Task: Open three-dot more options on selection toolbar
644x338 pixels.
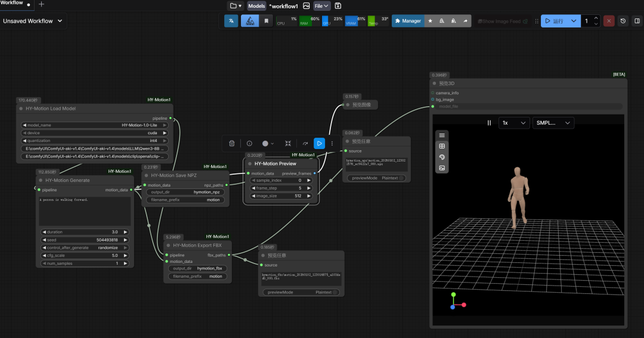Action: coord(332,143)
